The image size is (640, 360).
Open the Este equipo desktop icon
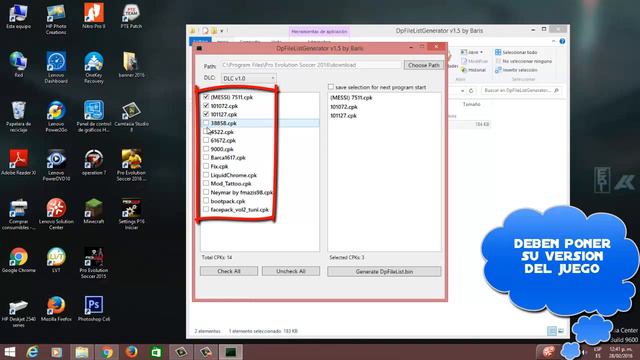click(x=18, y=17)
